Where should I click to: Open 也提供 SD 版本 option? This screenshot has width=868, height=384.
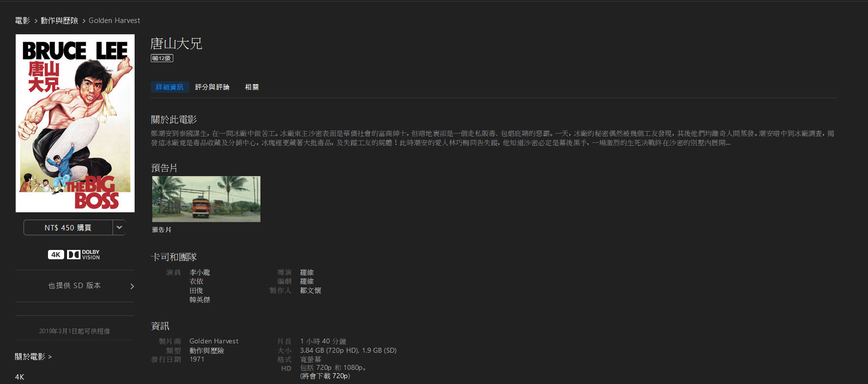(74, 286)
